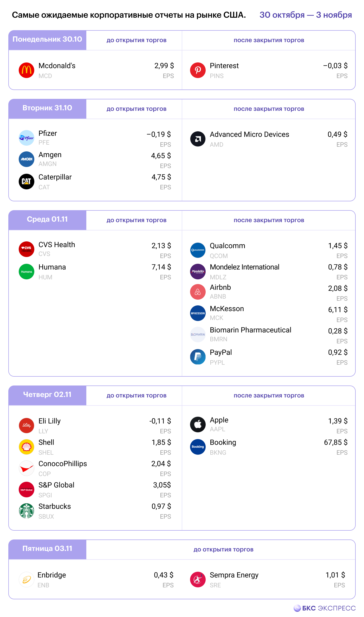Click Apple EPS value 1,39 $

coord(338,421)
